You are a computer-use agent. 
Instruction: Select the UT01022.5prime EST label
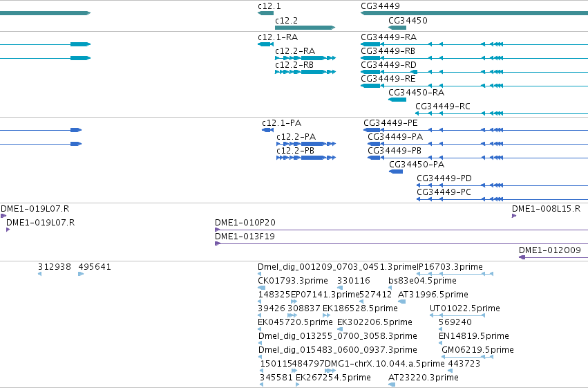pos(465,309)
